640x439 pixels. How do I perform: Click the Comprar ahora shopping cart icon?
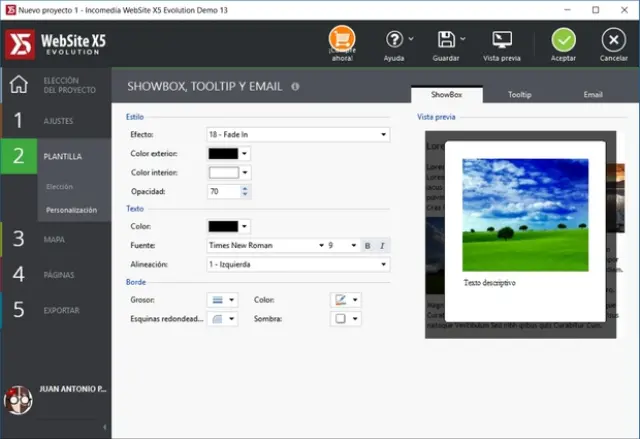(341, 40)
